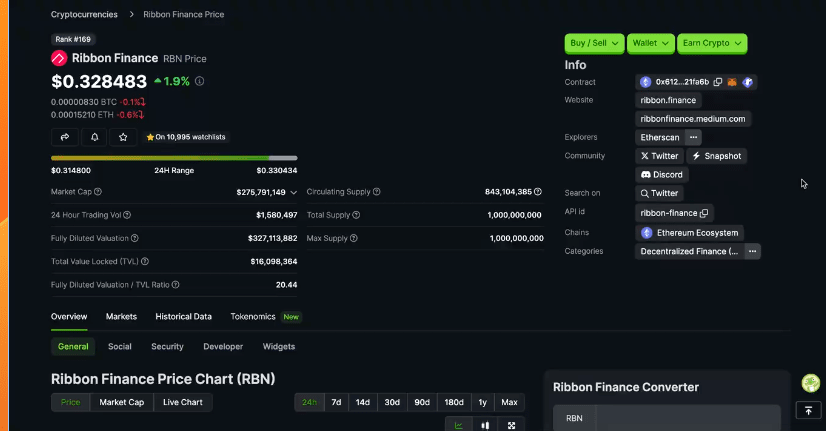The height and width of the screenshot is (431, 826).
Task: Select the General sub-tab
Action: tap(73, 347)
